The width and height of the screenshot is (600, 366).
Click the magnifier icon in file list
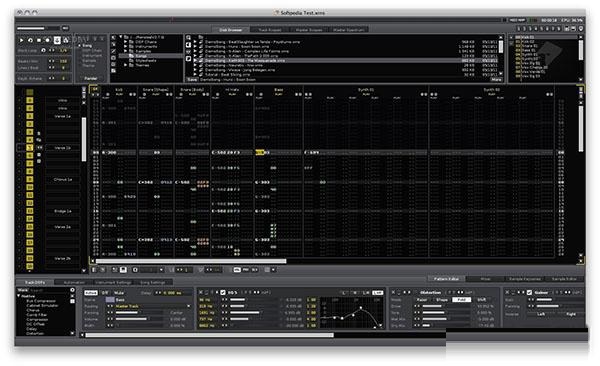click(x=188, y=38)
